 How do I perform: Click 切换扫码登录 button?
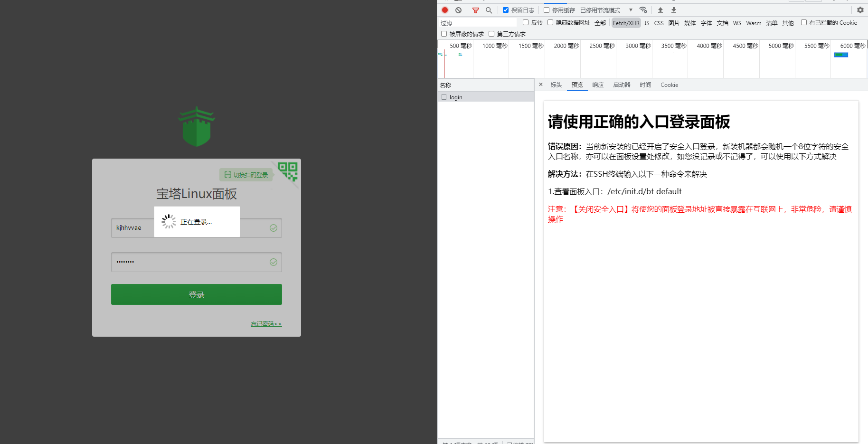246,175
